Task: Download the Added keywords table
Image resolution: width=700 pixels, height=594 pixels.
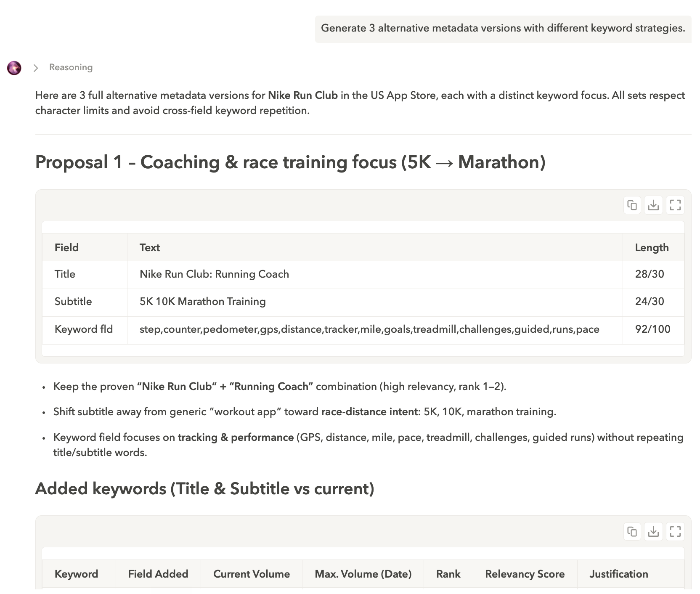Action: click(653, 531)
